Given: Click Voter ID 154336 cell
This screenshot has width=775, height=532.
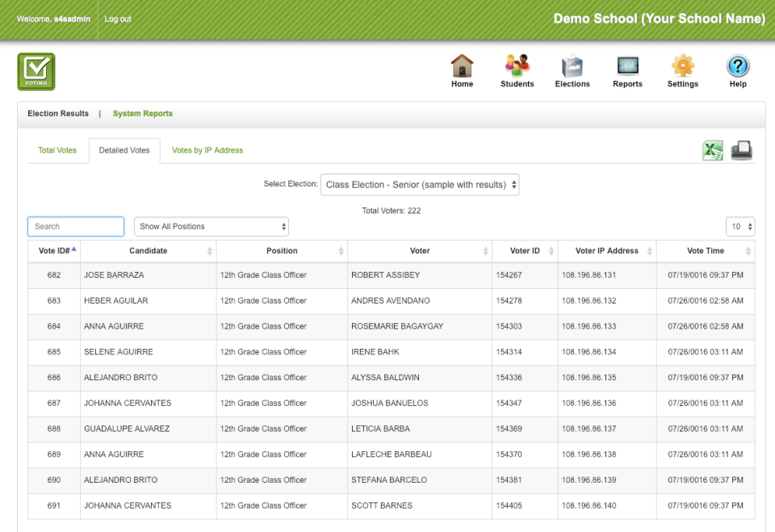Looking at the screenshot, I should [x=525, y=378].
